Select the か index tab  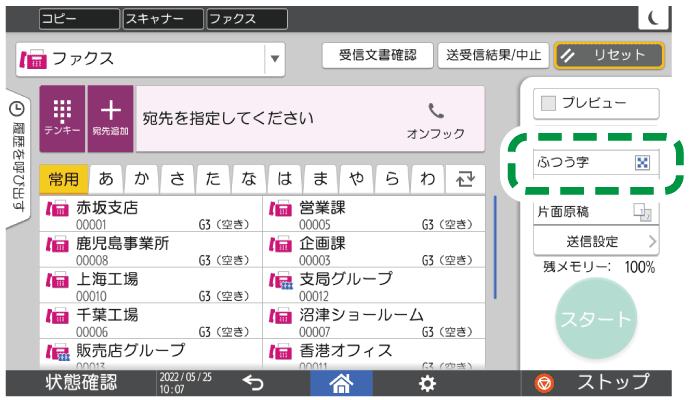pyautogui.click(x=142, y=179)
